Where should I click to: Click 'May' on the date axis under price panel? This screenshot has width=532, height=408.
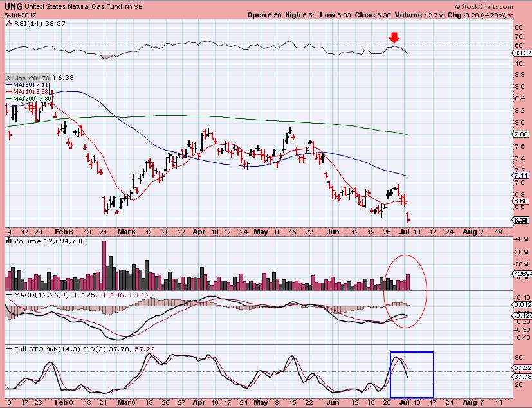tap(261, 232)
